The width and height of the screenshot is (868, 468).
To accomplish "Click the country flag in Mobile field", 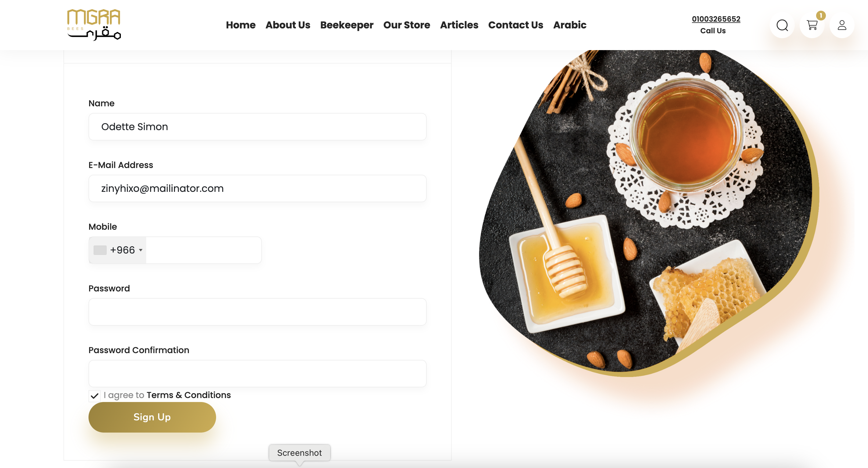I will click(100, 250).
